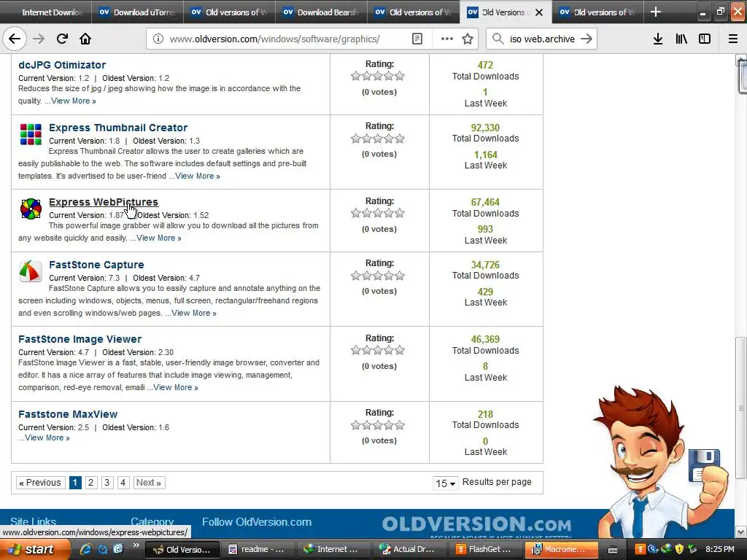Open the downloads panel
The width and height of the screenshot is (747, 560).
(657, 39)
